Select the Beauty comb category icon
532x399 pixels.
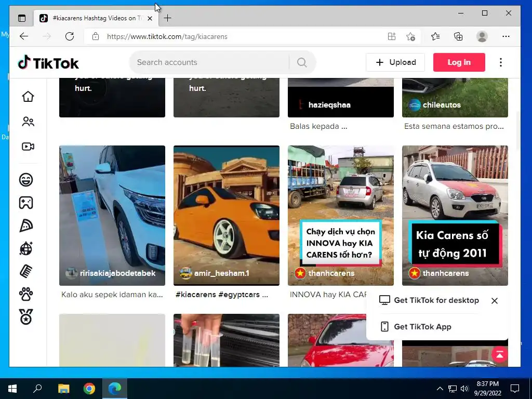click(26, 271)
